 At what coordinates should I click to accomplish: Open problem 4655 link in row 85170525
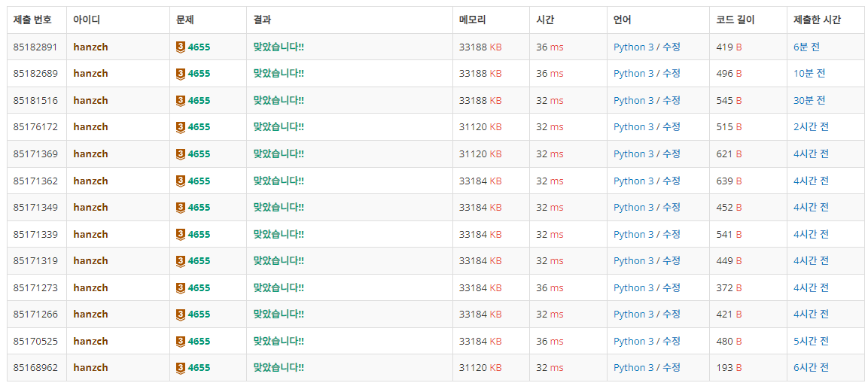(x=199, y=341)
